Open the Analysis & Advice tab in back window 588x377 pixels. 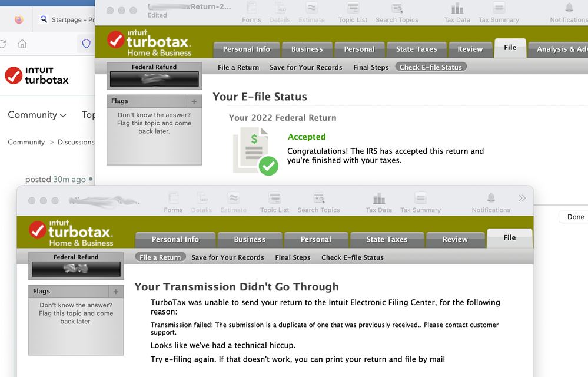click(558, 49)
